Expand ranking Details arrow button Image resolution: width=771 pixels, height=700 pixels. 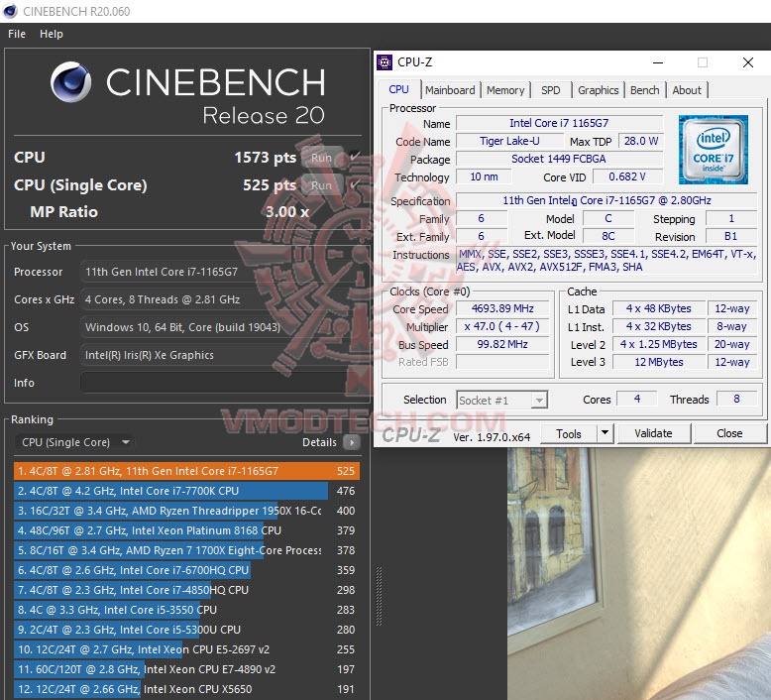click(352, 442)
